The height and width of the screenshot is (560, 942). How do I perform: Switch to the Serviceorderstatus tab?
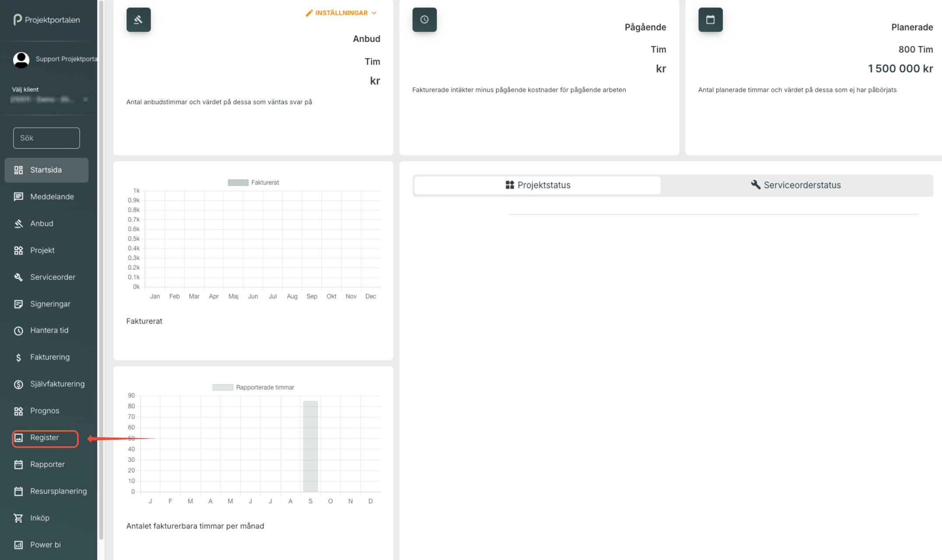tap(796, 185)
